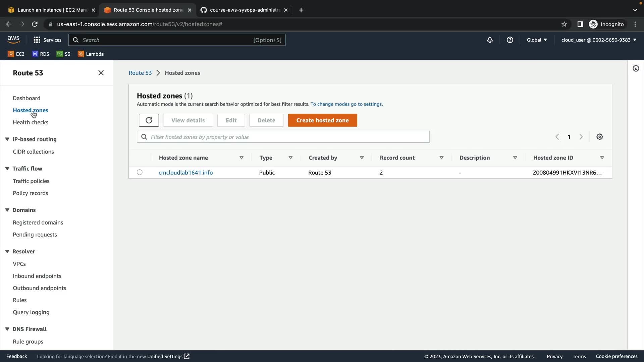This screenshot has width=644, height=362.
Task: Click the AWS logo home icon
Action: [x=13, y=40]
